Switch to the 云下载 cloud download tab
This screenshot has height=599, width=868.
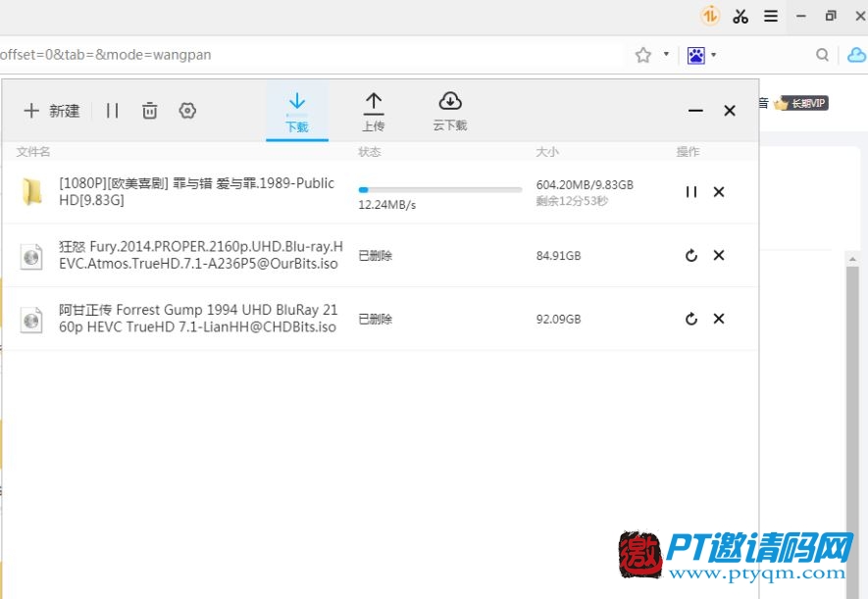click(x=450, y=113)
